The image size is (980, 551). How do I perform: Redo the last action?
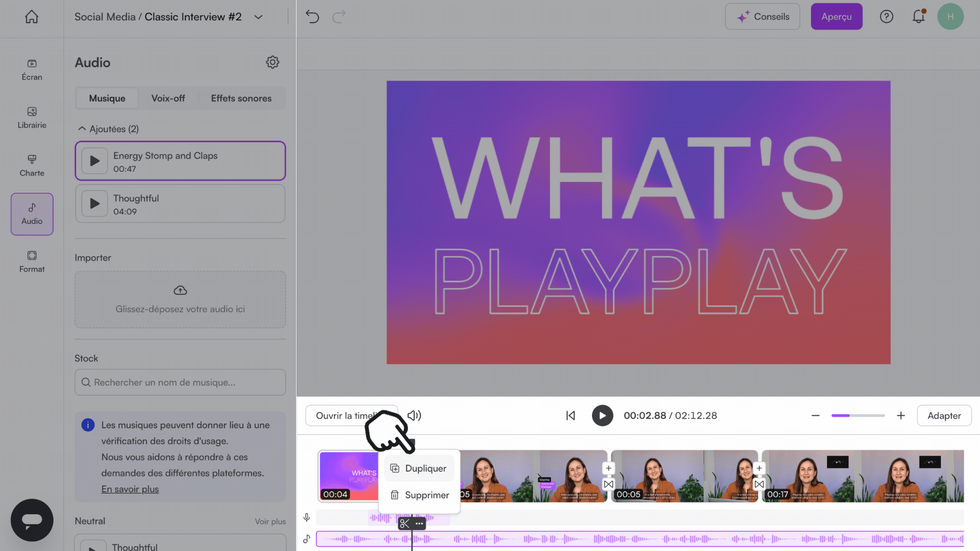[338, 16]
